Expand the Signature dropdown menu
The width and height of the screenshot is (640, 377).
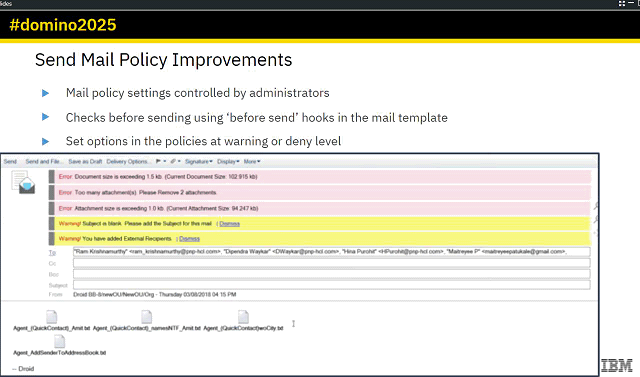(198, 162)
